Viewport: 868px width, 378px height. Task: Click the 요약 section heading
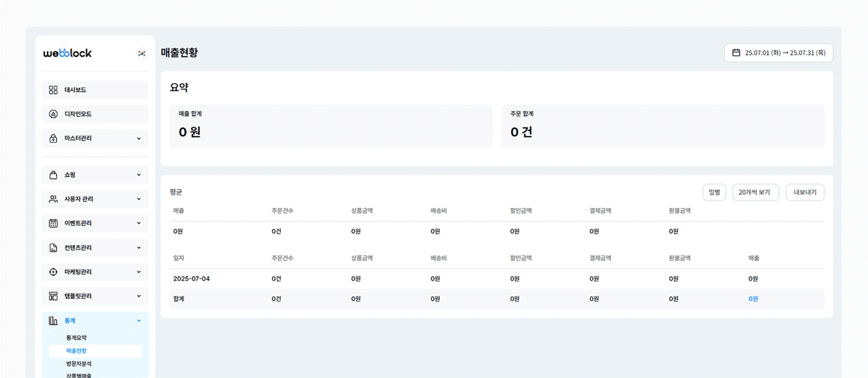pos(178,87)
